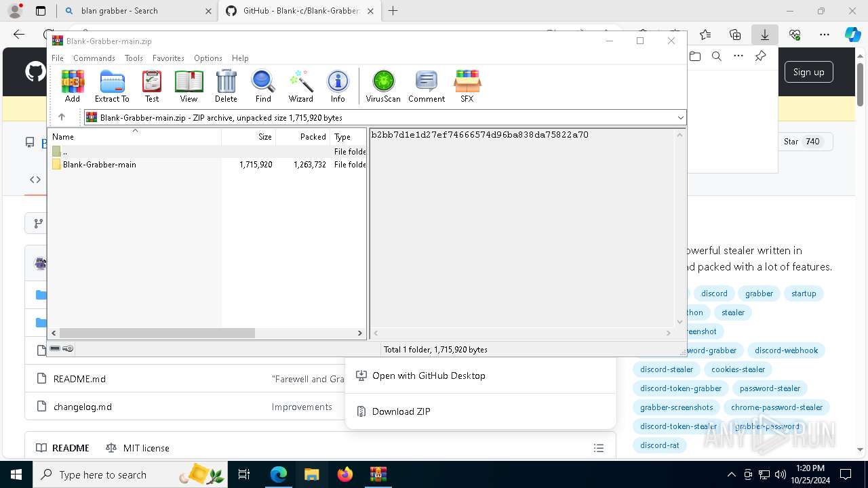Click the file list horizontal scrollbar

coord(157,333)
